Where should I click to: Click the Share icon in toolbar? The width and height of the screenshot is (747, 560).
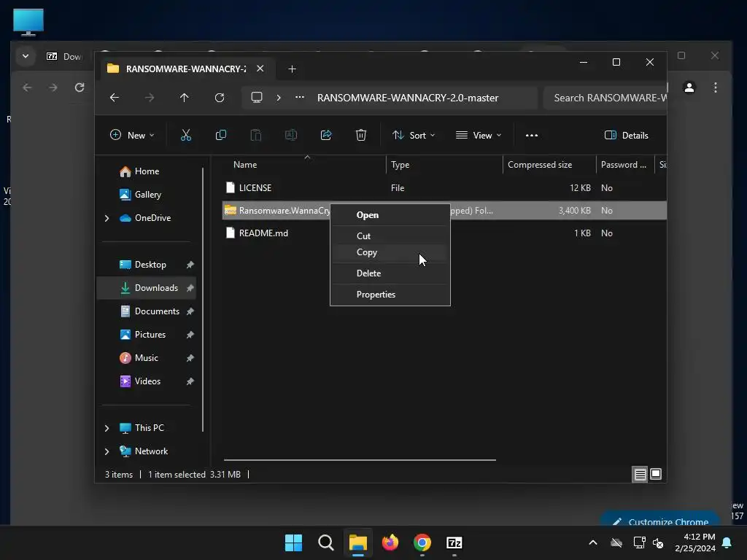coord(326,135)
